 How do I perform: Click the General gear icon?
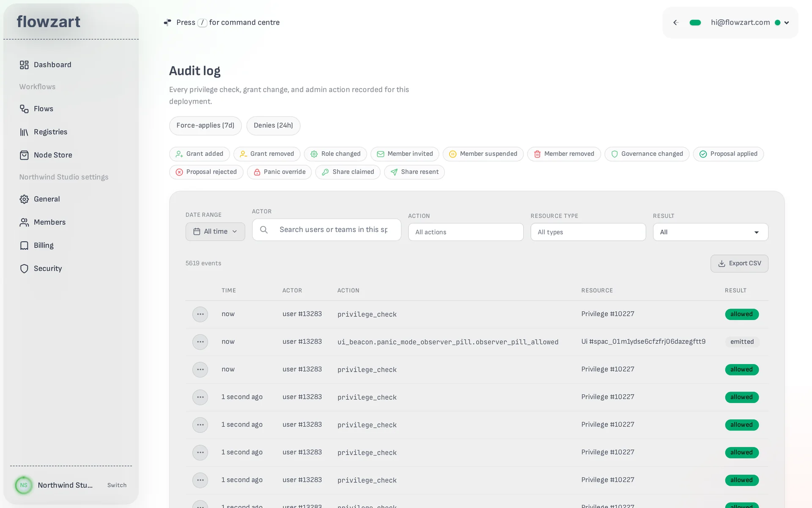click(x=24, y=199)
